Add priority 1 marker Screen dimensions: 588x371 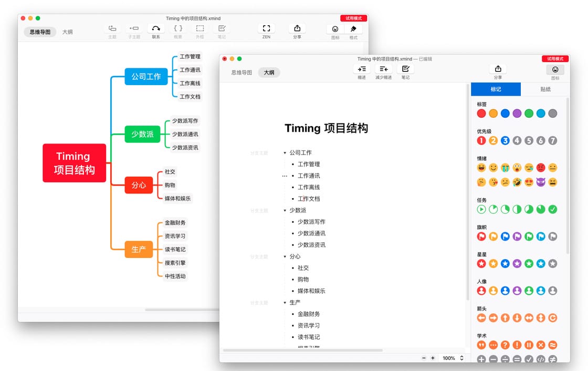click(x=481, y=140)
